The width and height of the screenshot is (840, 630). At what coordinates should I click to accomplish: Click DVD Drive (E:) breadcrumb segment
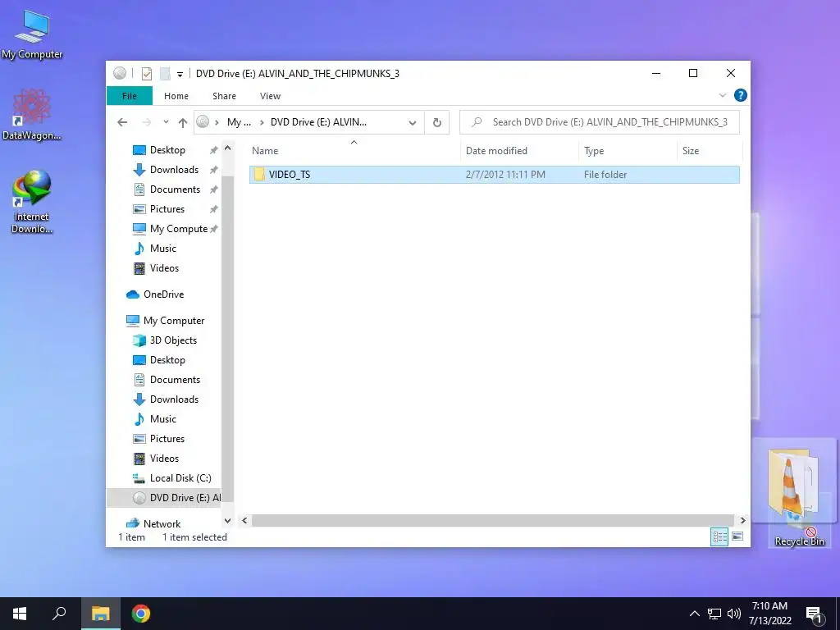(318, 122)
